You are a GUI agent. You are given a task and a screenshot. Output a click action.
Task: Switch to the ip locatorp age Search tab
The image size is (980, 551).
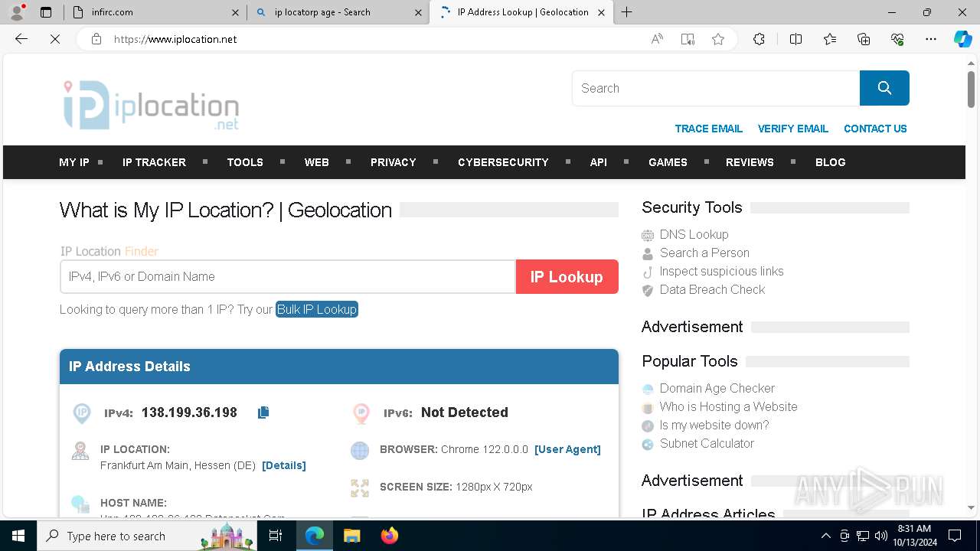[x=337, y=12]
